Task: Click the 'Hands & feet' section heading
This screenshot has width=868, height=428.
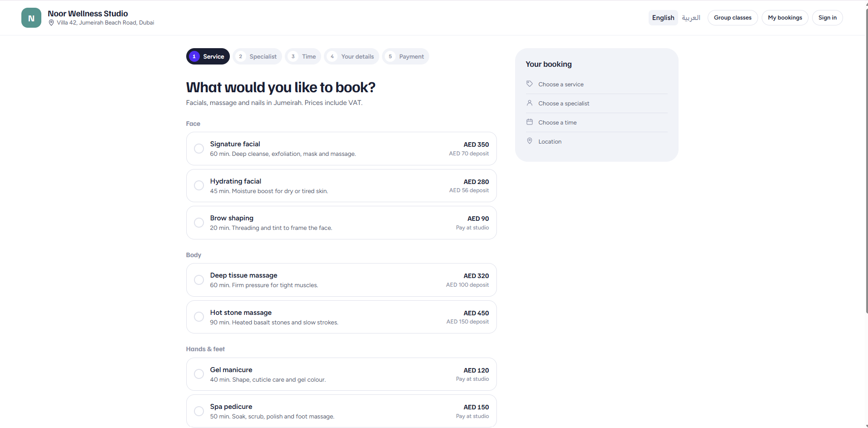Action: tap(205, 349)
